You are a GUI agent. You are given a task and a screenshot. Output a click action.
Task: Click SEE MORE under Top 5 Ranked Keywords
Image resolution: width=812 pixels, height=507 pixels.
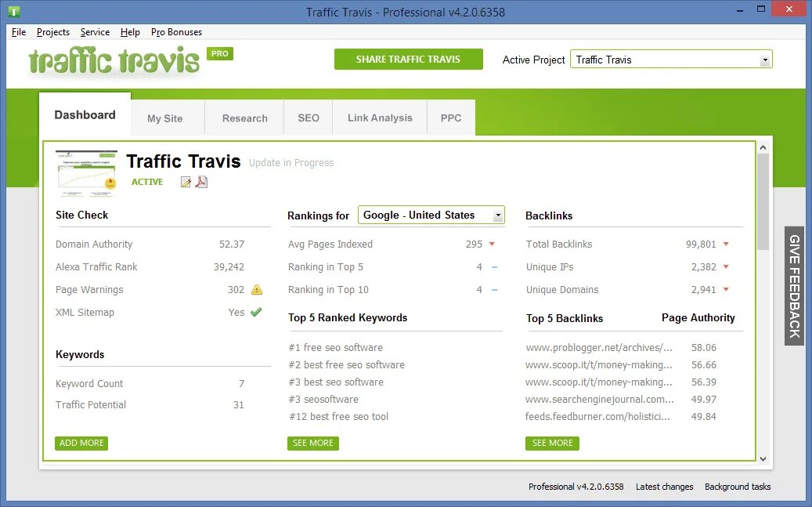[x=312, y=444]
